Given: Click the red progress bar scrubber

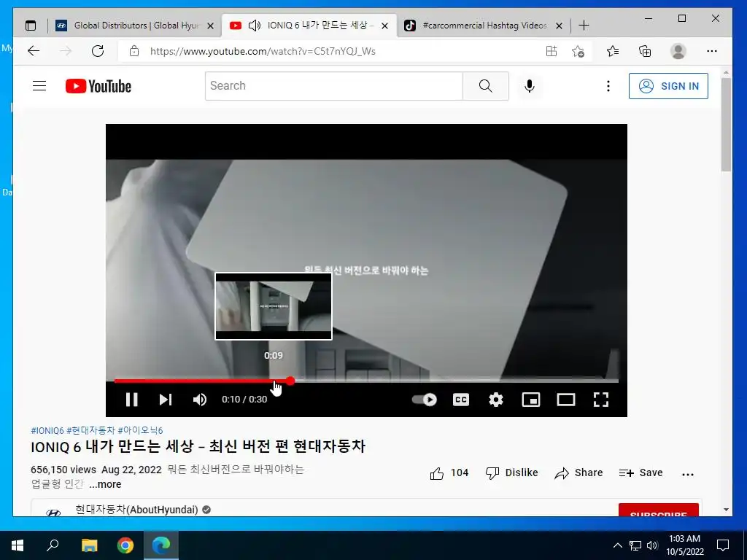Looking at the screenshot, I should point(290,381).
